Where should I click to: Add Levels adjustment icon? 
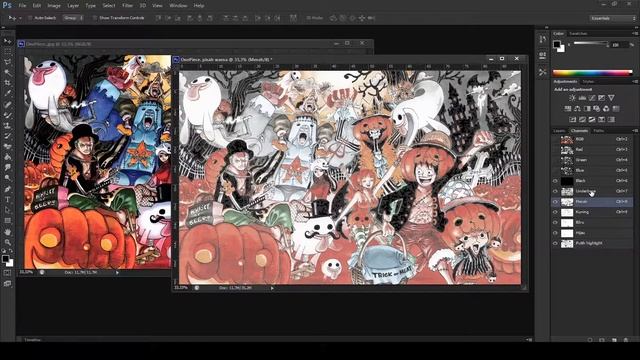(582, 98)
